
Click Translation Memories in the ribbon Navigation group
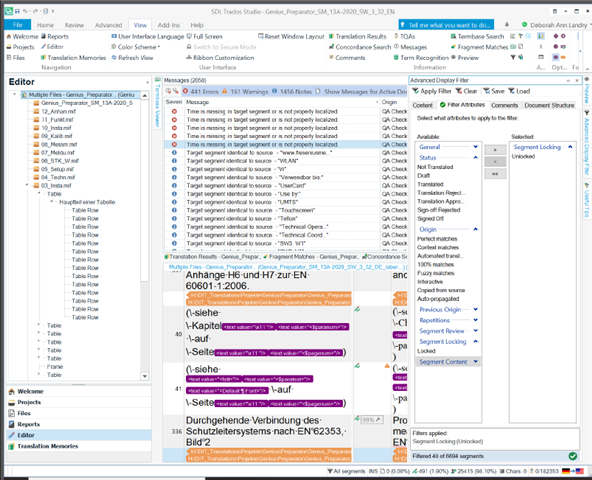[73, 58]
